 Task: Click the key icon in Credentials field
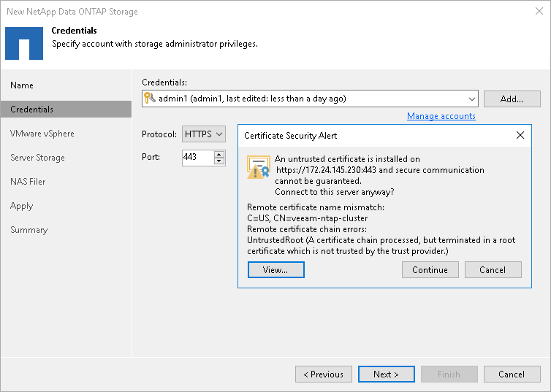[150, 99]
